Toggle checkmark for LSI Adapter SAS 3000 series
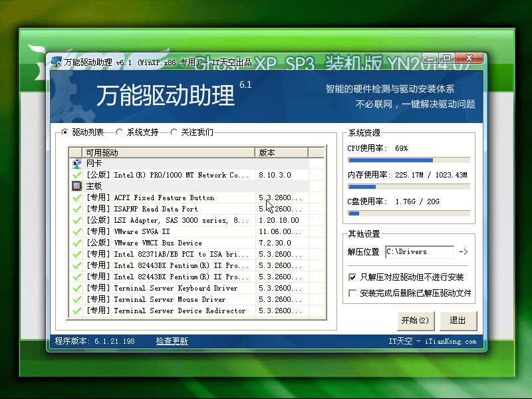532x399 pixels. tap(76, 220)
